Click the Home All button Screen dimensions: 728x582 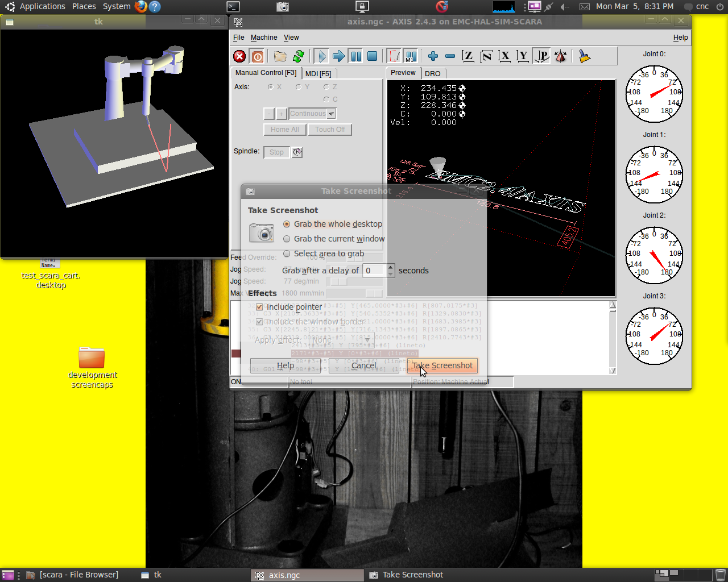284,130
